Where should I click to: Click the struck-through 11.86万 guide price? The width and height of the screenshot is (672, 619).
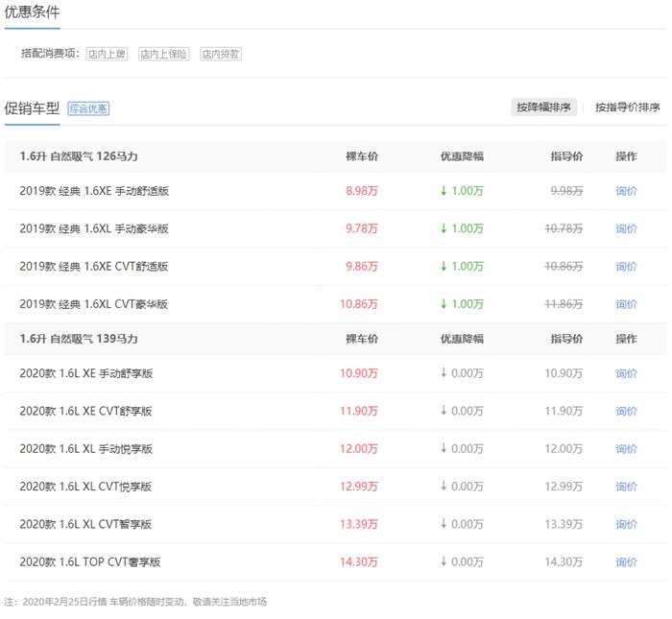[x=564, y=304]
